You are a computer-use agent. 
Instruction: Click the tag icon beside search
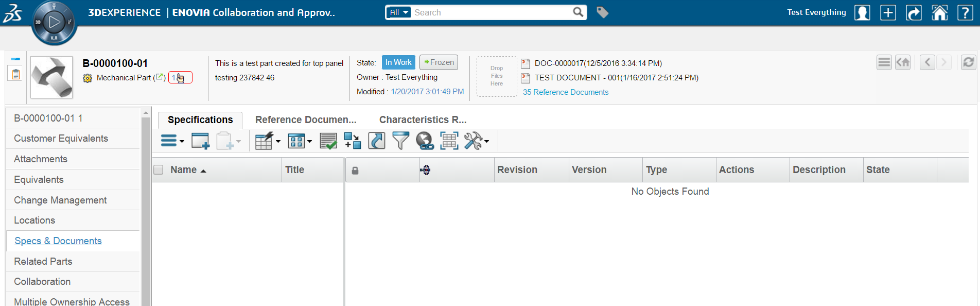(602, 12)
